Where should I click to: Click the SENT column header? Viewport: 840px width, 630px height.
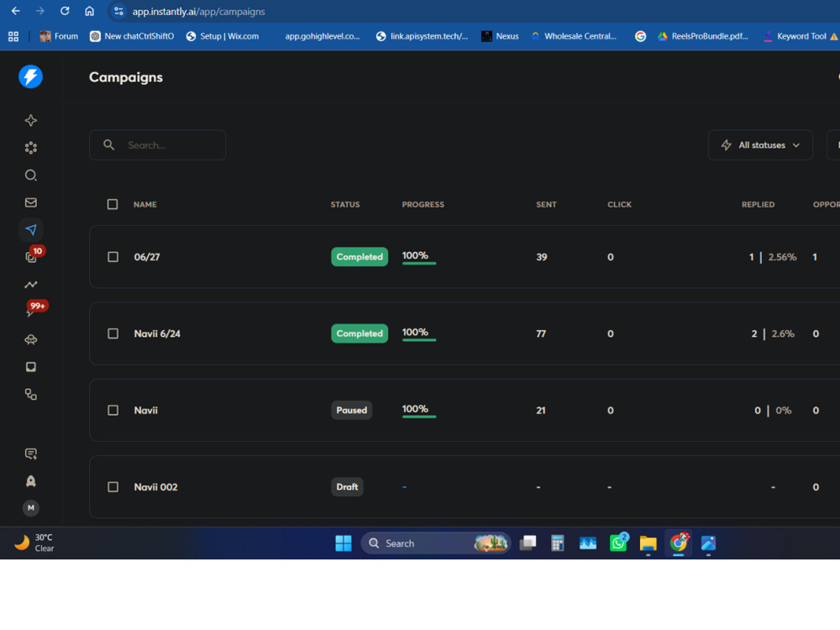click(546, 205)
